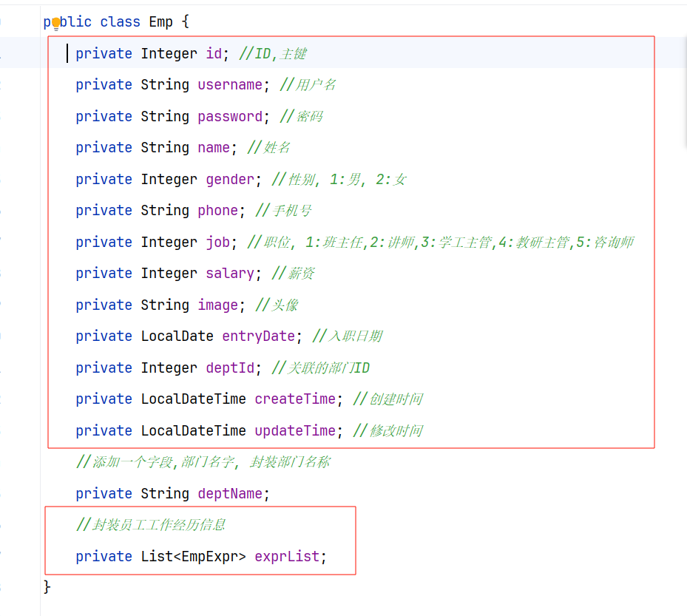Click the deptId variable
The image size is (687, 616).
point(230,368)
